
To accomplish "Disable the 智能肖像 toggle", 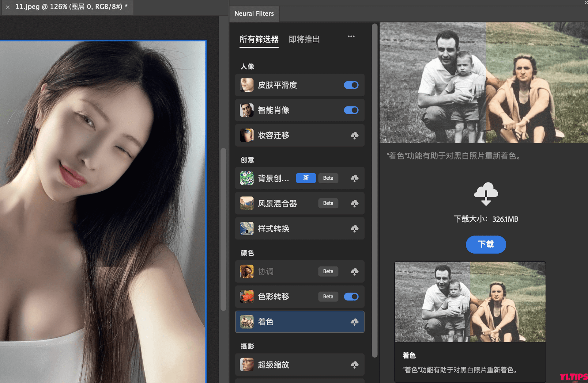I will pyautogui.click(x=351, y=110).
